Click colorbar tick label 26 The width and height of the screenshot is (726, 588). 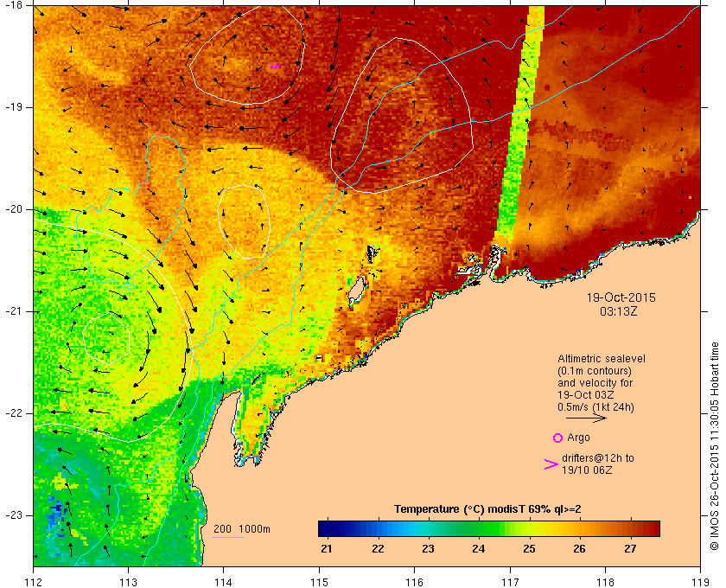coord(580,549)
